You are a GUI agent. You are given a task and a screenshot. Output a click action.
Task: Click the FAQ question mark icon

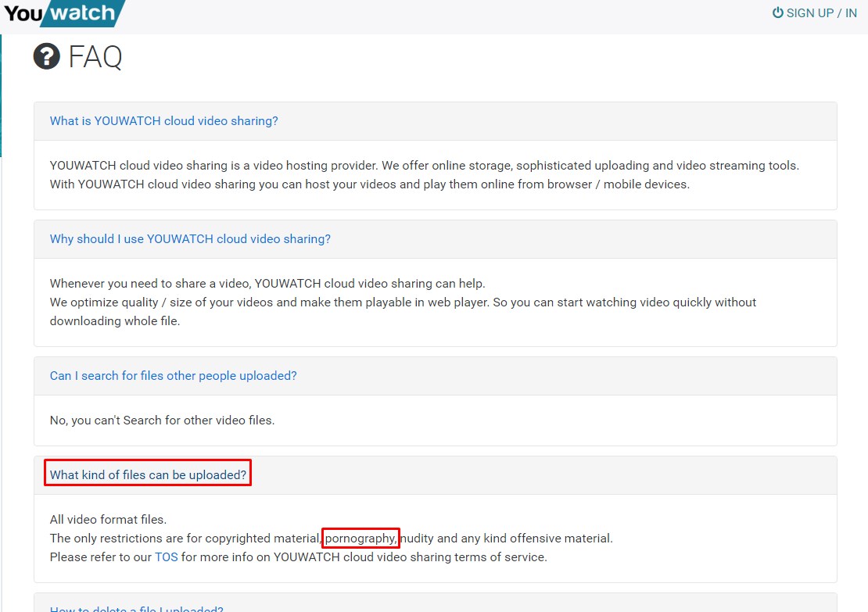(46, 56)
